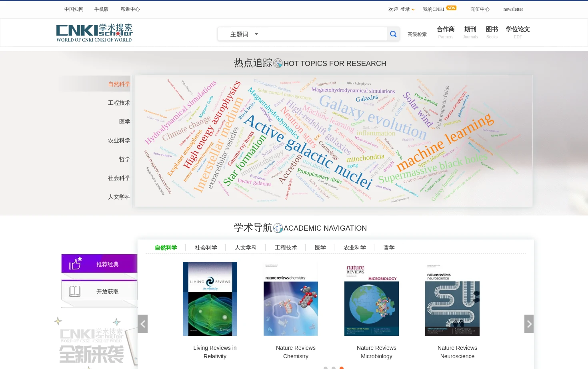Select 社会科学 in hot topics sidebar

coord(119,178)
